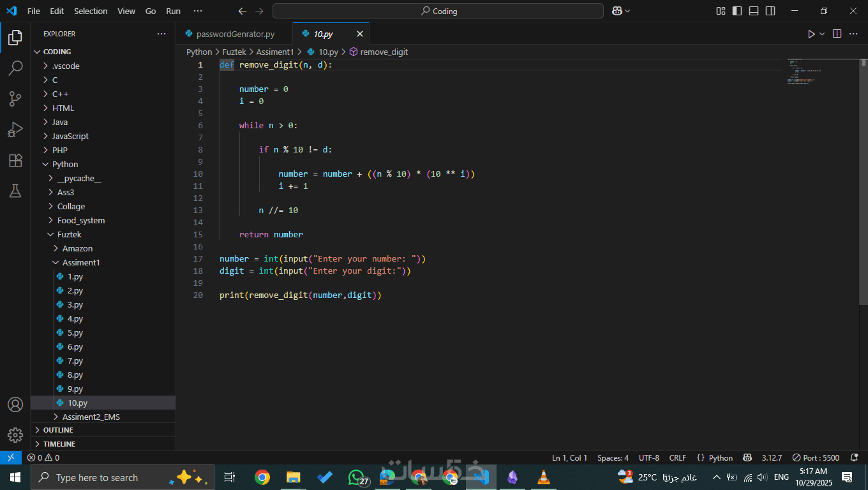Open the Source Control view
The height and width of the screenshot is (490, 868).
pos(15,99)
